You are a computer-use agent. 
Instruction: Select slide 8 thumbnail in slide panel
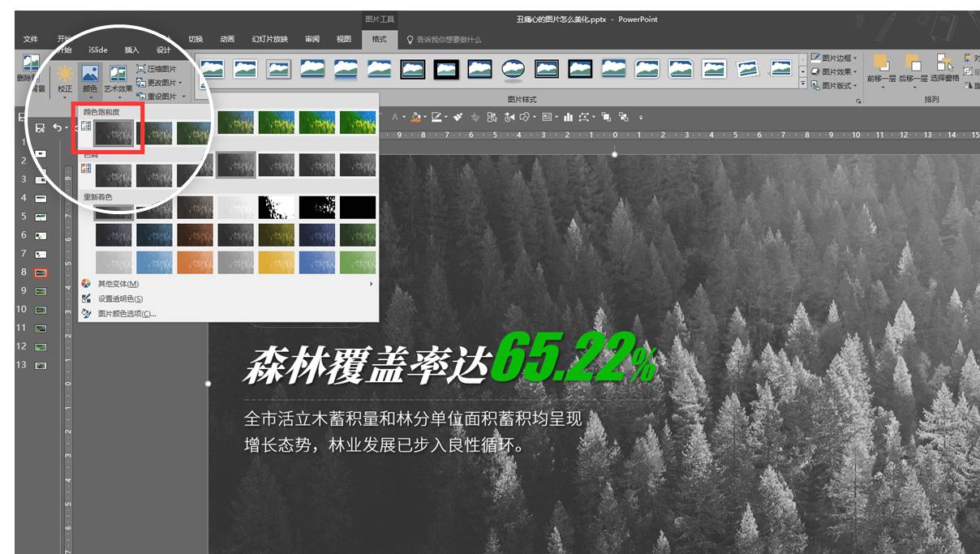pyautogui.click(x=41, y=273)
